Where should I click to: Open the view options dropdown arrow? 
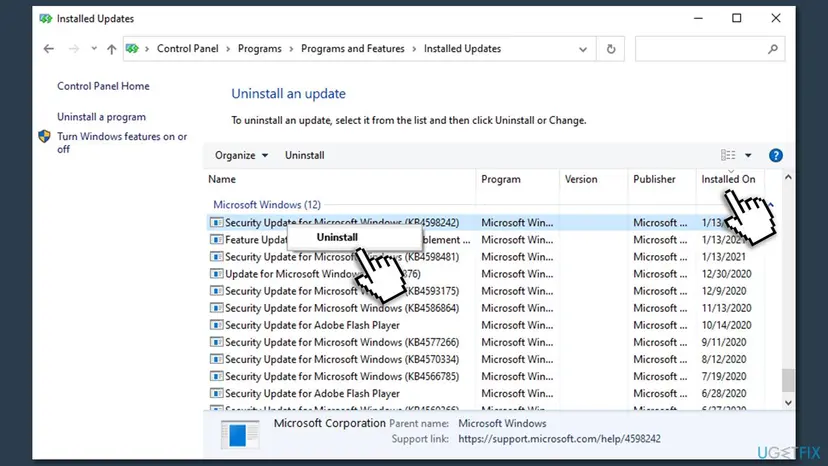click(748, 155)
